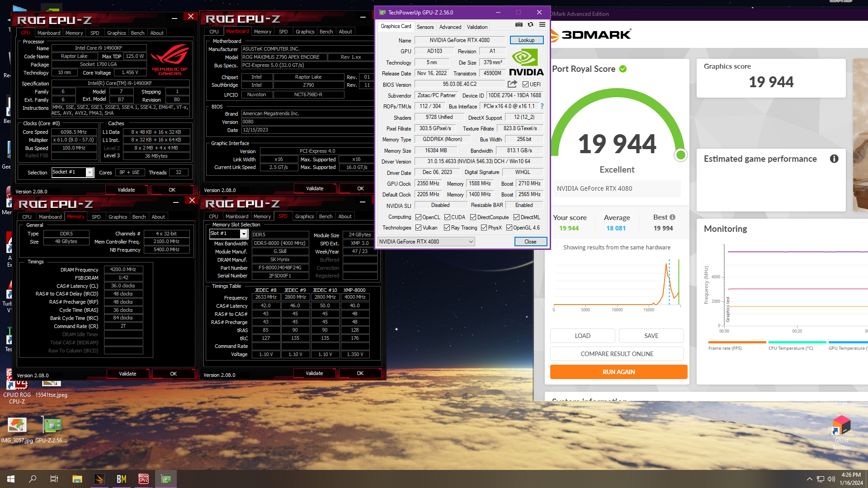Open Task View on the taskbar
868x488 pixels.
point(54,479)
